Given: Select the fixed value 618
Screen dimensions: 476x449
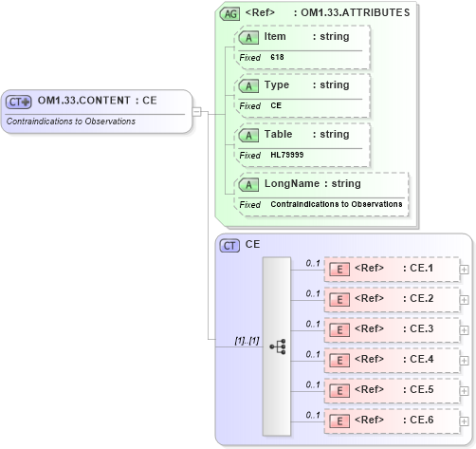Looking at the screenshot, I should click(277, 57).
